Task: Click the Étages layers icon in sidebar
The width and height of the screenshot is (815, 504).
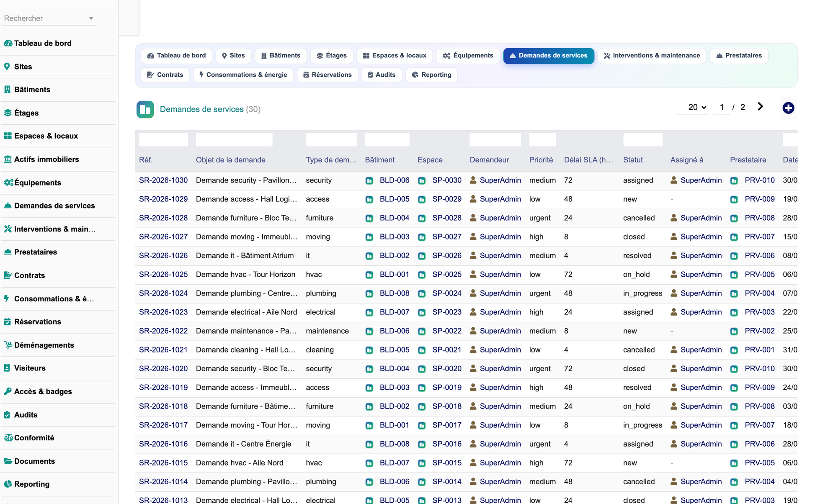Action: [x=8, y=113]
